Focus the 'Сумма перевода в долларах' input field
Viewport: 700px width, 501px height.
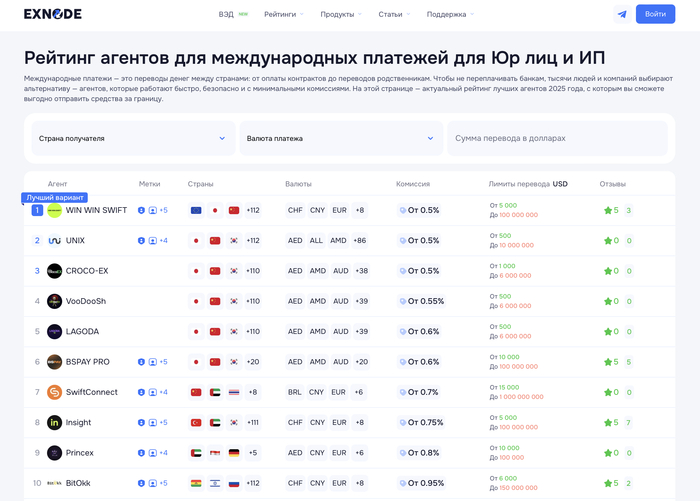coord(557,138)
